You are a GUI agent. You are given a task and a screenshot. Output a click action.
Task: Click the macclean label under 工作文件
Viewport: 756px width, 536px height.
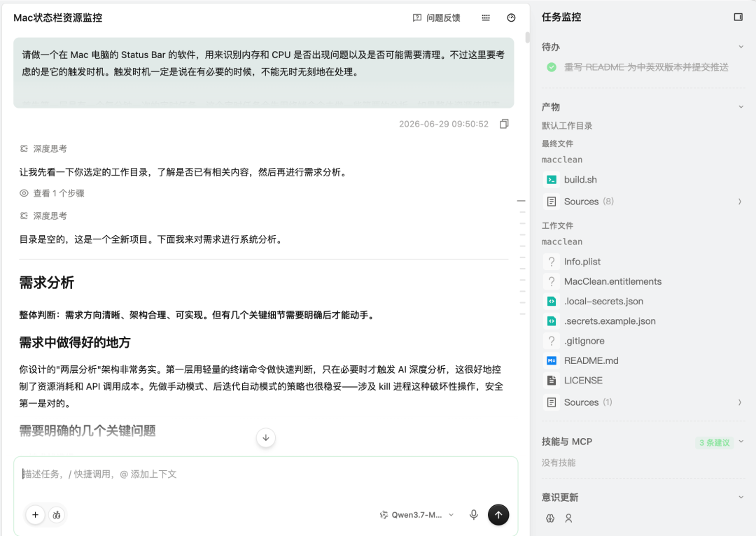(x=561, y=241)
